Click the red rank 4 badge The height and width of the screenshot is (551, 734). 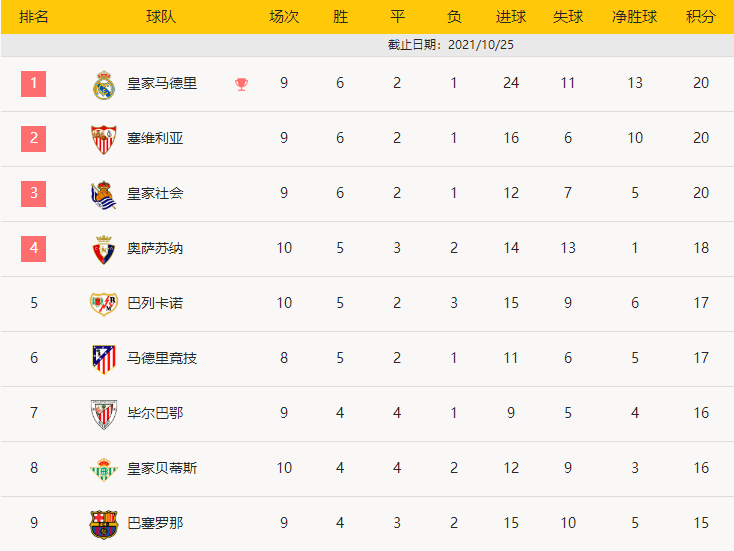[34, 248]
